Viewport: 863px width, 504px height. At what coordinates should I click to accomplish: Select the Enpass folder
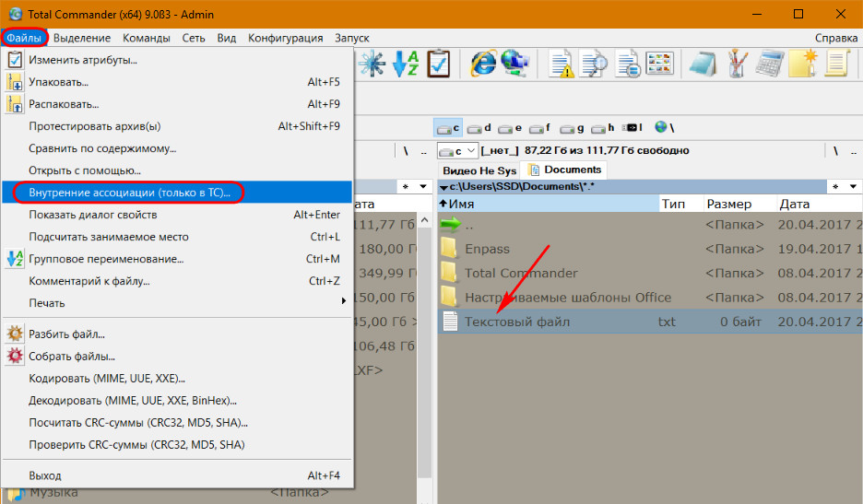tap(650, 249)
